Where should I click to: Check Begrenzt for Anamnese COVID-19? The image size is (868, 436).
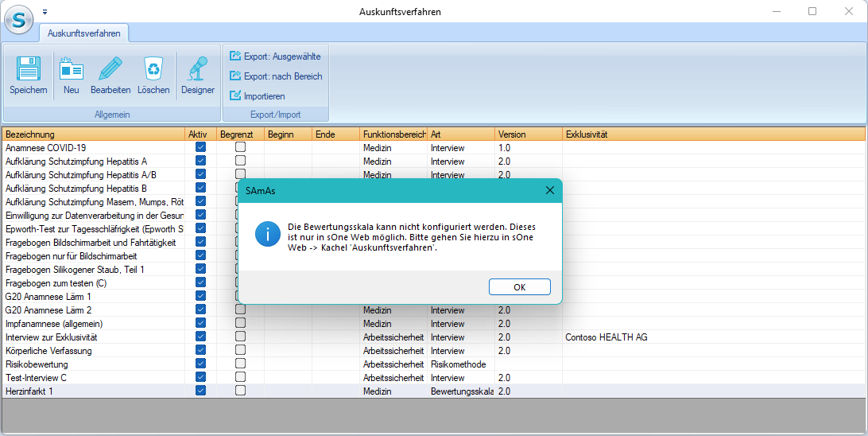[x=240, y=147]
